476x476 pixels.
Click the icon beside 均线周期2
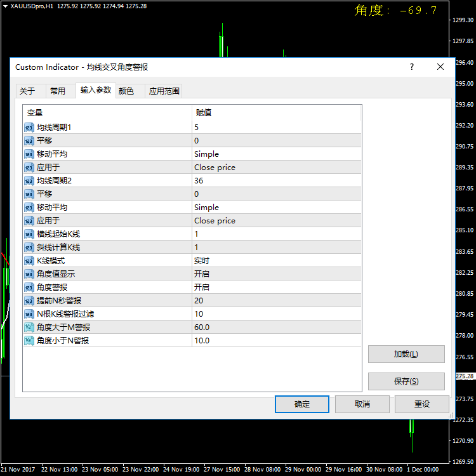[x=29, y=181]
